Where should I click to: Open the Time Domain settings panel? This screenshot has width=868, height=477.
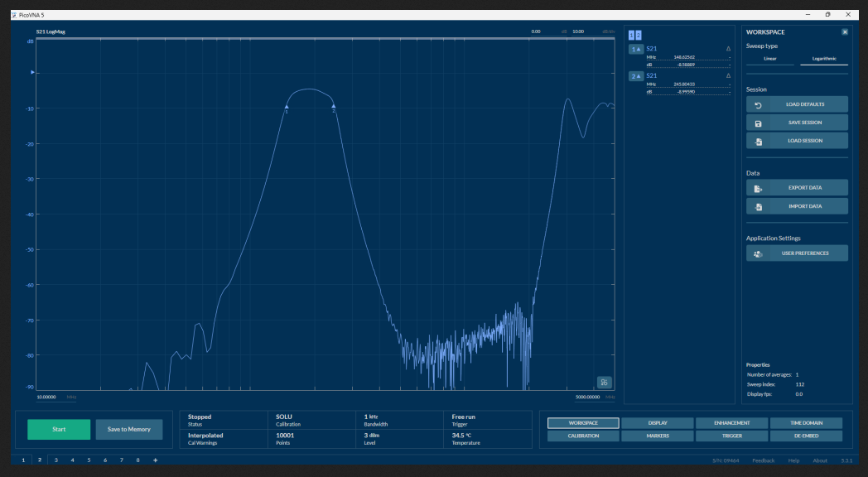807,423
